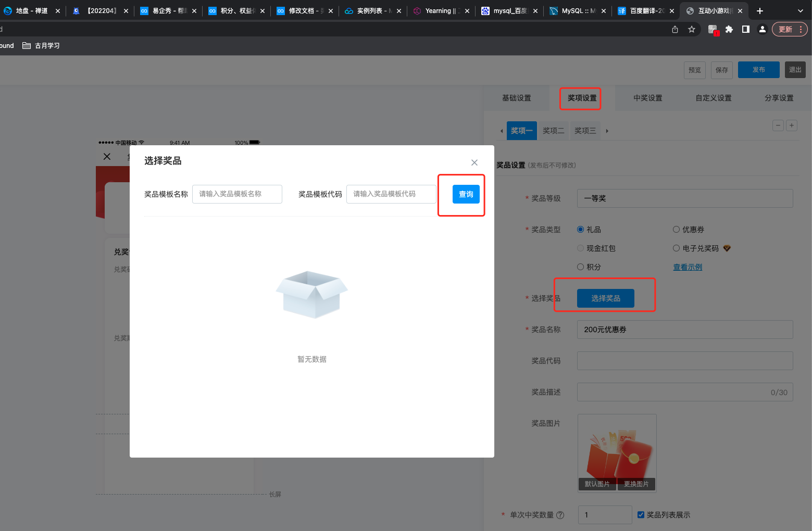This screenshot has height=531, width=812.
Task: Open a new browser tab
Action: (760, 11)
